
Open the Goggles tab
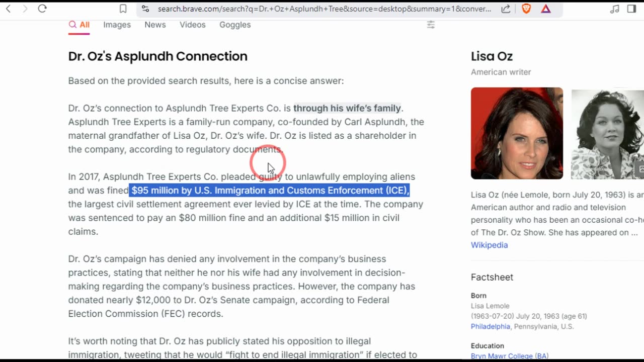tap(235, 25)
